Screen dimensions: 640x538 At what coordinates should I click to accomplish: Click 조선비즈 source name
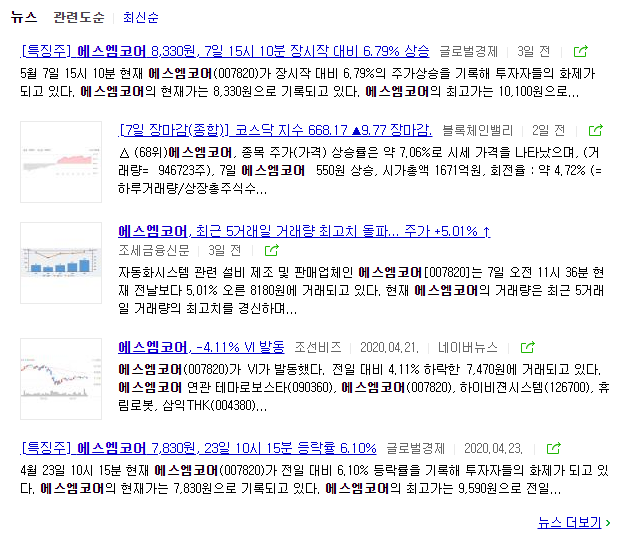click(x=318, y=347)
